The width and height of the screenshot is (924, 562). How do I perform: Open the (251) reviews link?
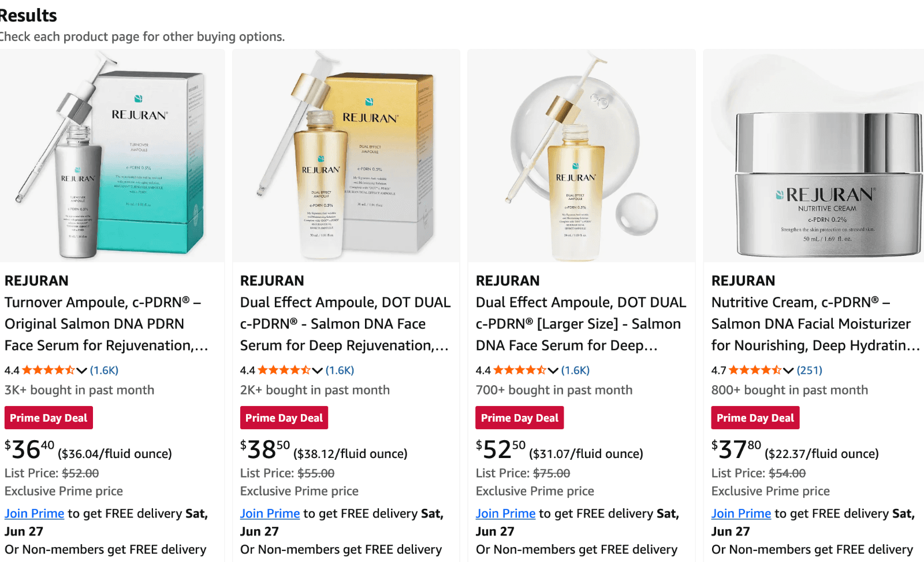(809, 370)
